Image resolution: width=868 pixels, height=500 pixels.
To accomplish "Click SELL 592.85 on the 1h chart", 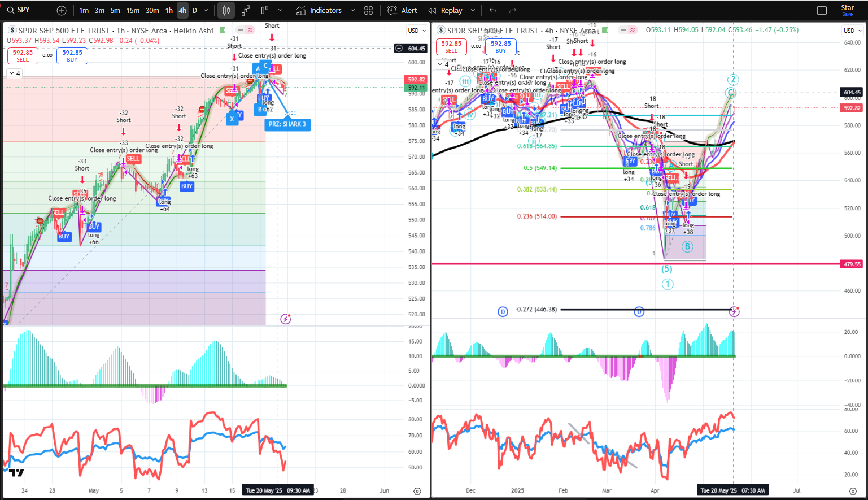I will [23, 55].
